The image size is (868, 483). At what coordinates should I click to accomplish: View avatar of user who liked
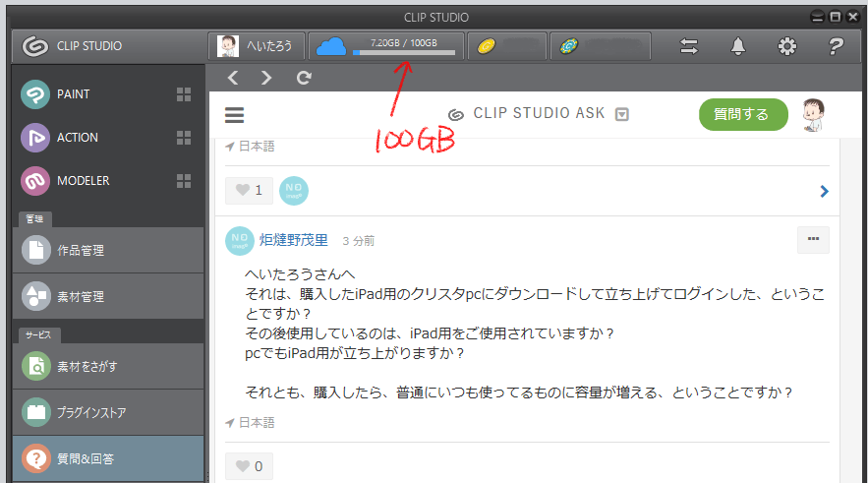pyautogui.click(x=294, y=191)
